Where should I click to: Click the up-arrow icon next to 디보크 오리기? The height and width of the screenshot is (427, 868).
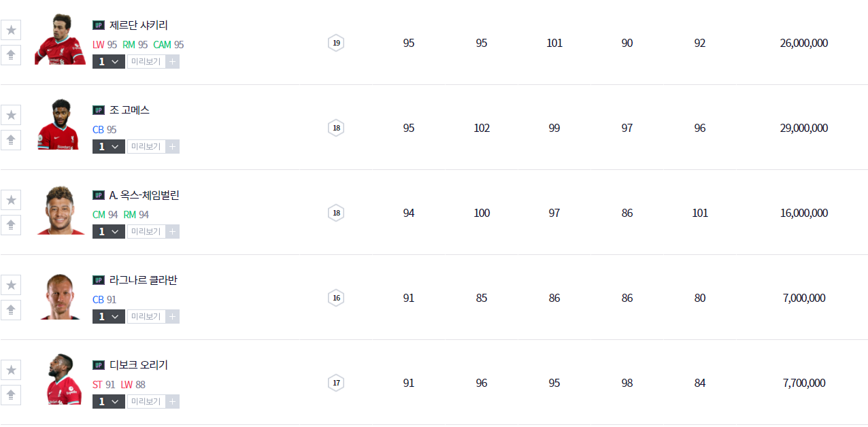coord(11,395)
